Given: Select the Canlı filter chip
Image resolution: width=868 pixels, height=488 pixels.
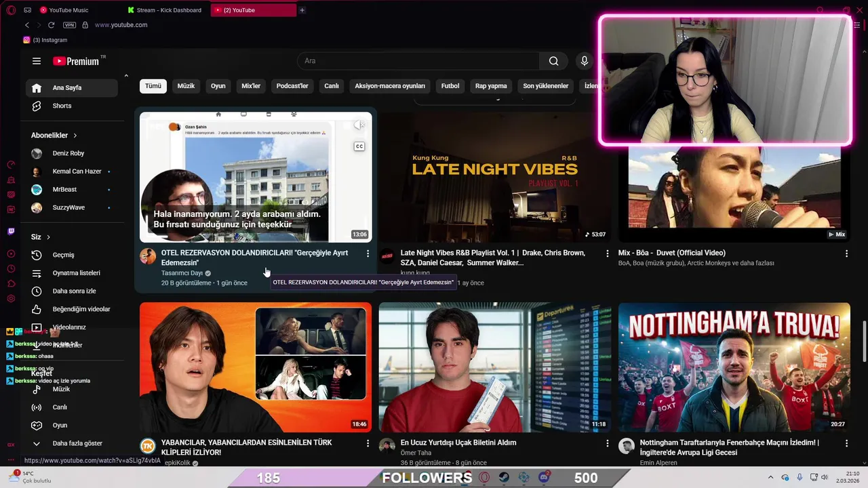Looking at the screenshot, I should (332, 86).
